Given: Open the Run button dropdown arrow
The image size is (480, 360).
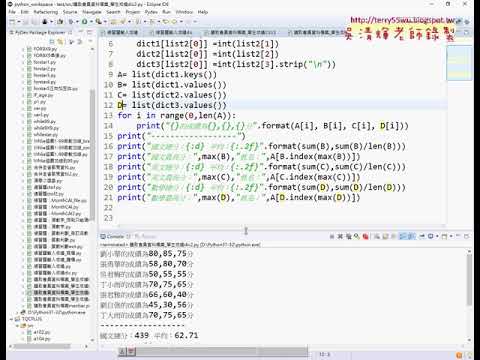Looking at the screenshot, I should coord(91,22).
